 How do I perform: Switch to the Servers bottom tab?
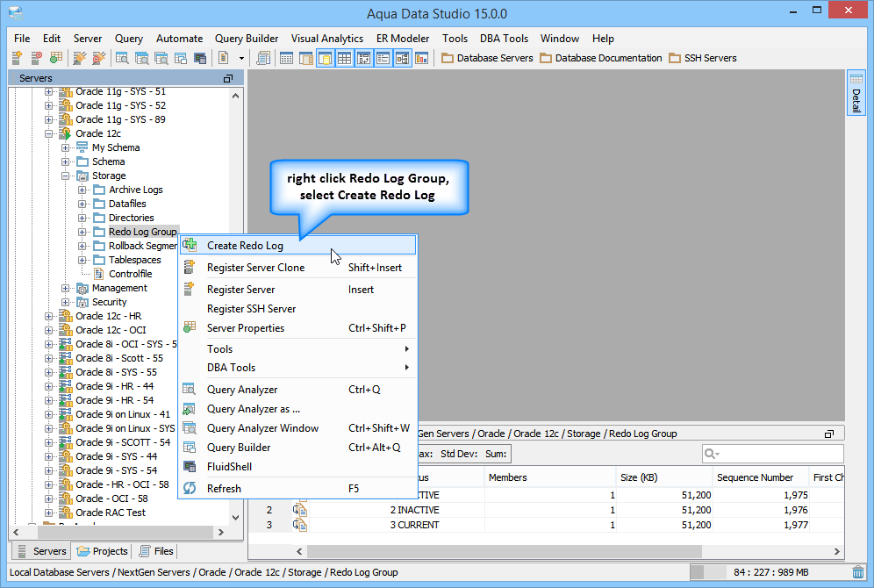pyautogui.click(x=42, y=551)
